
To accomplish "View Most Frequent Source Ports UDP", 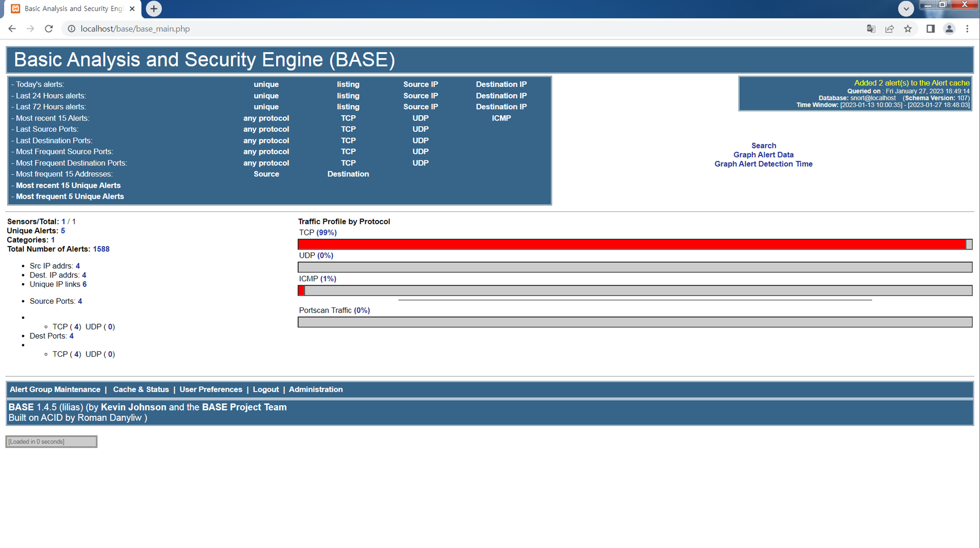I will click(x=420, y=151).
